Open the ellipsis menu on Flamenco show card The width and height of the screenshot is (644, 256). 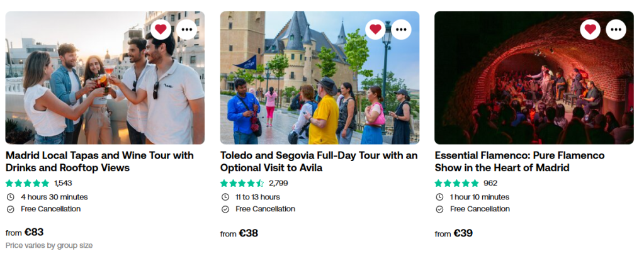click(616, 29)
